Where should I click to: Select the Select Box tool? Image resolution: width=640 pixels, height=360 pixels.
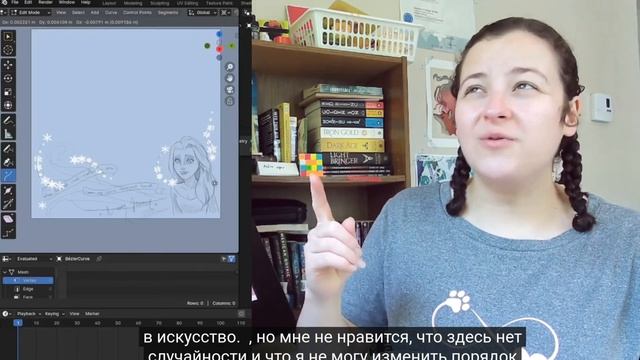pos(8,37)
